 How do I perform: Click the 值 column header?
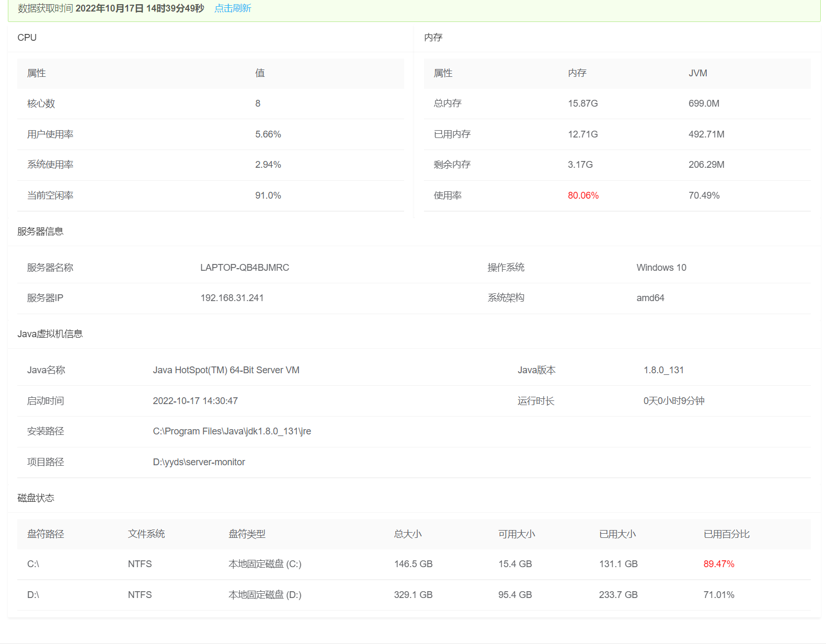[260, 73]
